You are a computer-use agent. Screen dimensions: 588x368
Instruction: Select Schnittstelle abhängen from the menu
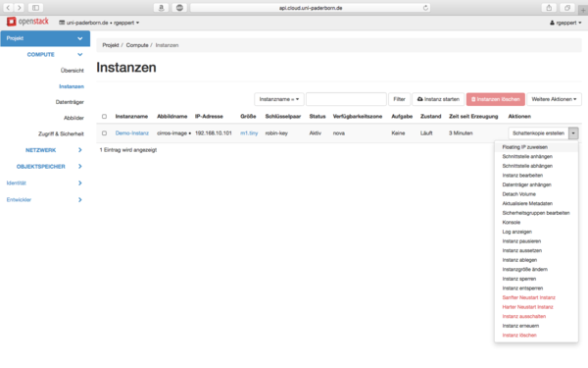pyautogui.click(x=537, y=166)
